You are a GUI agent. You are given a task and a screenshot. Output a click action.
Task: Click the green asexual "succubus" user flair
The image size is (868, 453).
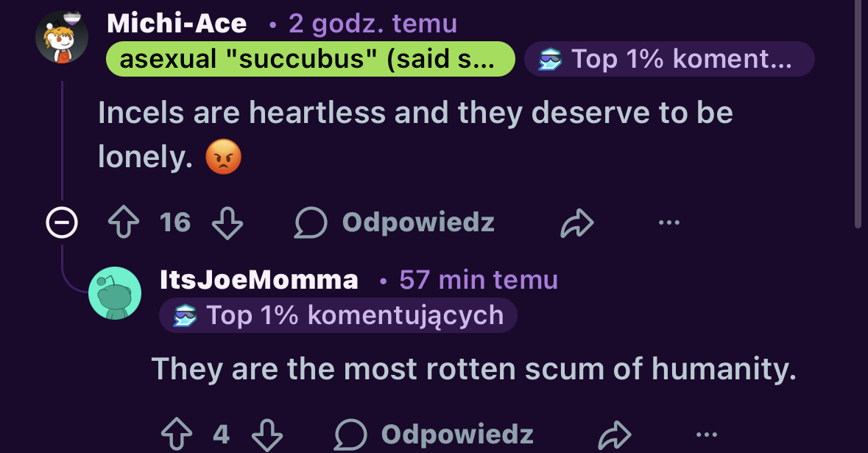coord(310,59)
